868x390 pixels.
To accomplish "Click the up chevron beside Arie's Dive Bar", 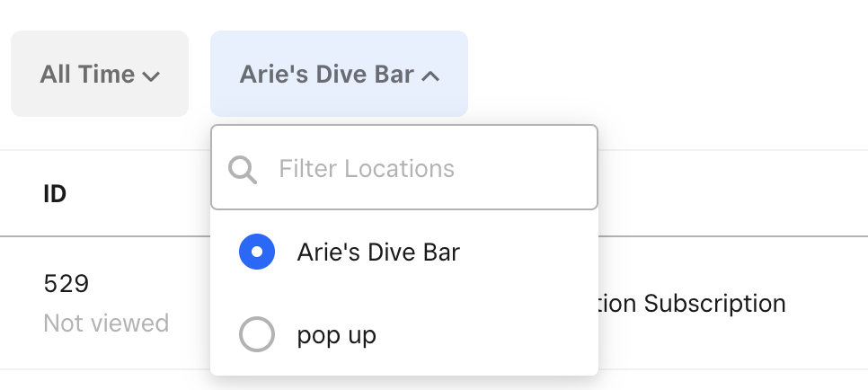I will click(430, 76).
